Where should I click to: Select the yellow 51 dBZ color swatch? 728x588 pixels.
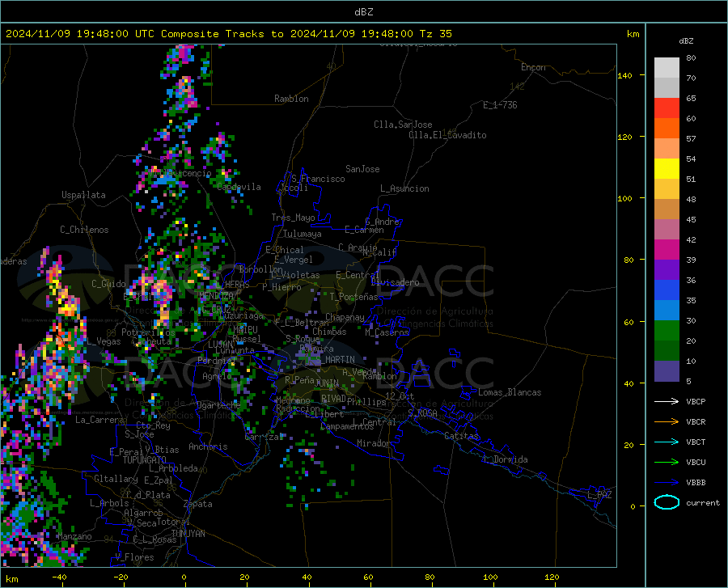coord(667,169)
